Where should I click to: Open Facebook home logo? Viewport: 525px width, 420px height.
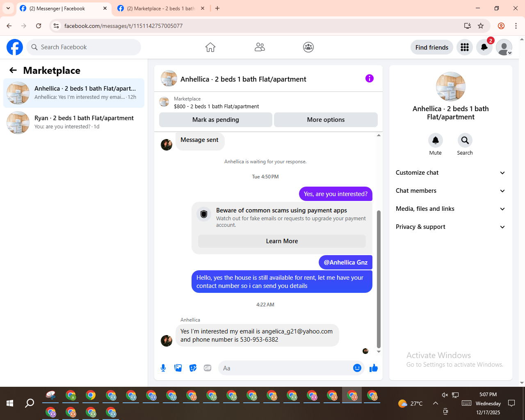[15, 47]
